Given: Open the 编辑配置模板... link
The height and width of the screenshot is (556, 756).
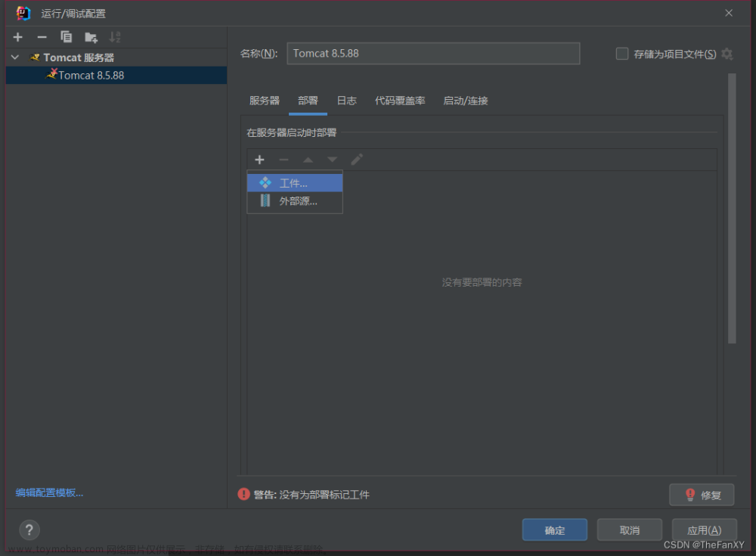Looking at the screenshot, I should [49, 492].
